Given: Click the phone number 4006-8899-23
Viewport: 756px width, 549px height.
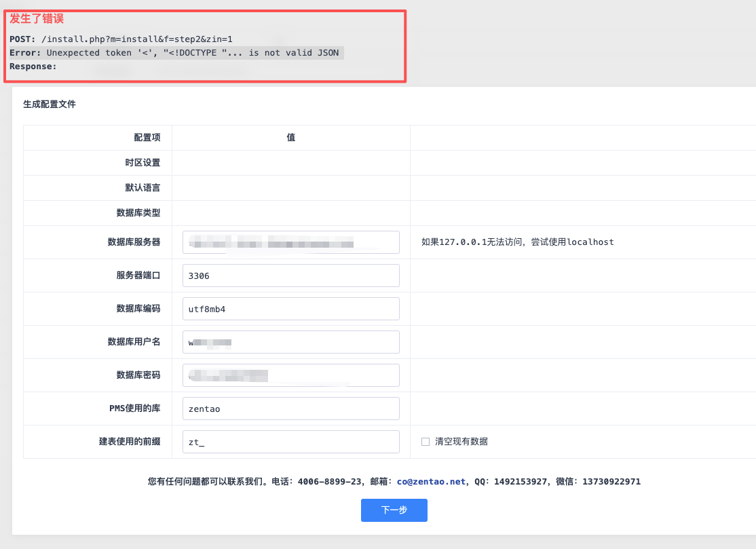Looking at the screenshot, I should [329, 482].
